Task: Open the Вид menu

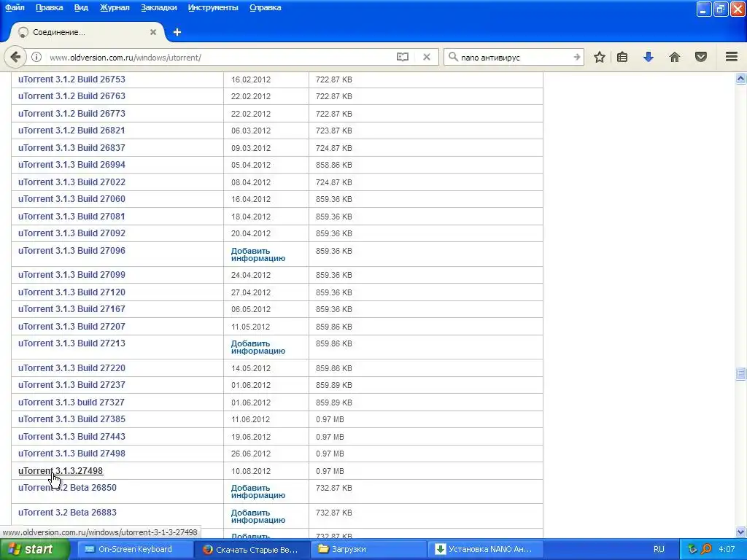Action: (81, 7)
